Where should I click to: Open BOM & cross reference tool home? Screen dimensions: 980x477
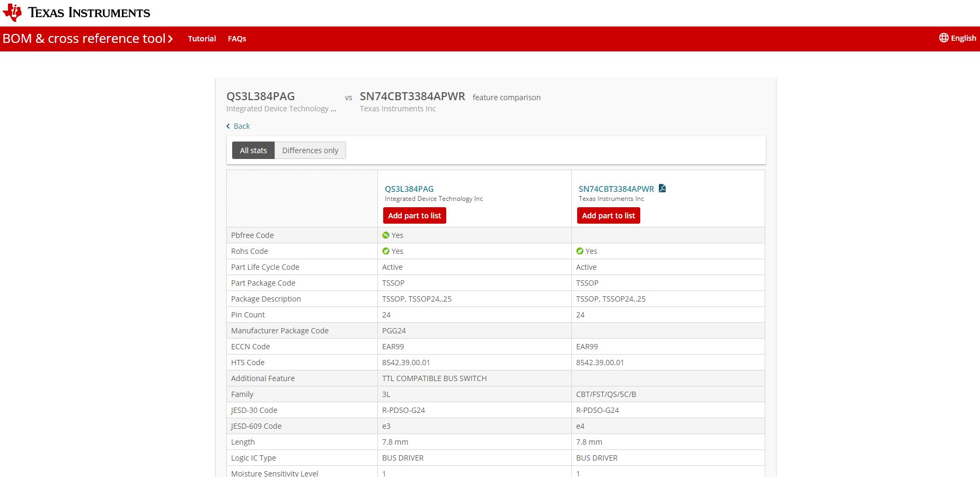84,39
